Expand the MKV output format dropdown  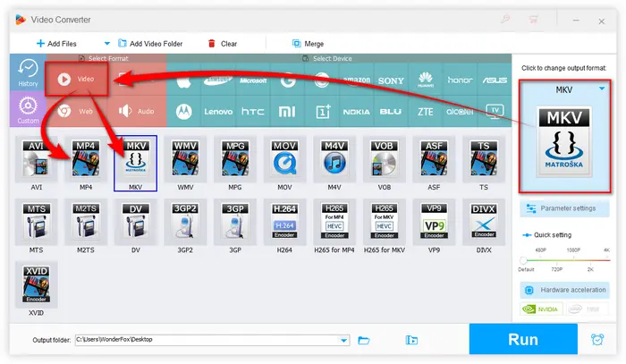pyautogui.click(x=602, y=89)
